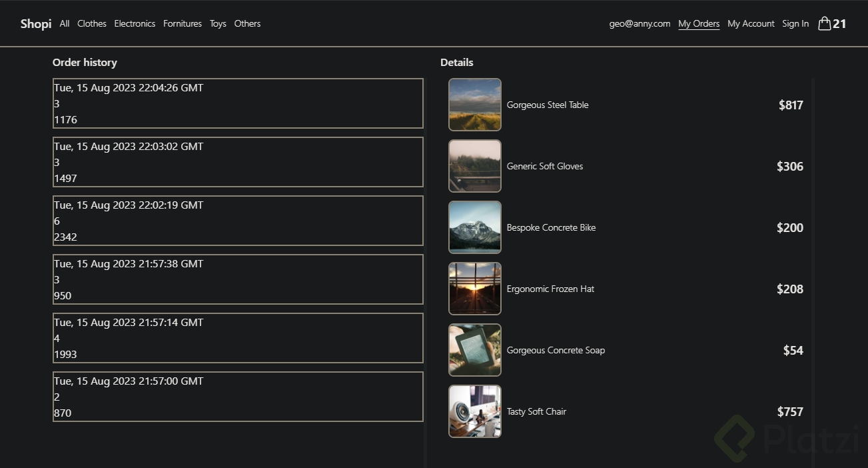Open My Orders page
The height and width of the screenshot is (468, 868).
(x=699, y=23)
